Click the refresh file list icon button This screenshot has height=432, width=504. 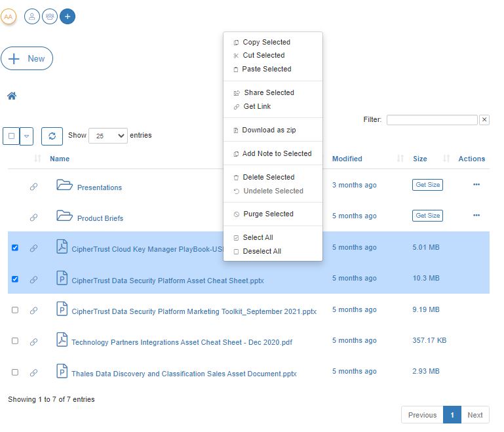click(52, 136)
